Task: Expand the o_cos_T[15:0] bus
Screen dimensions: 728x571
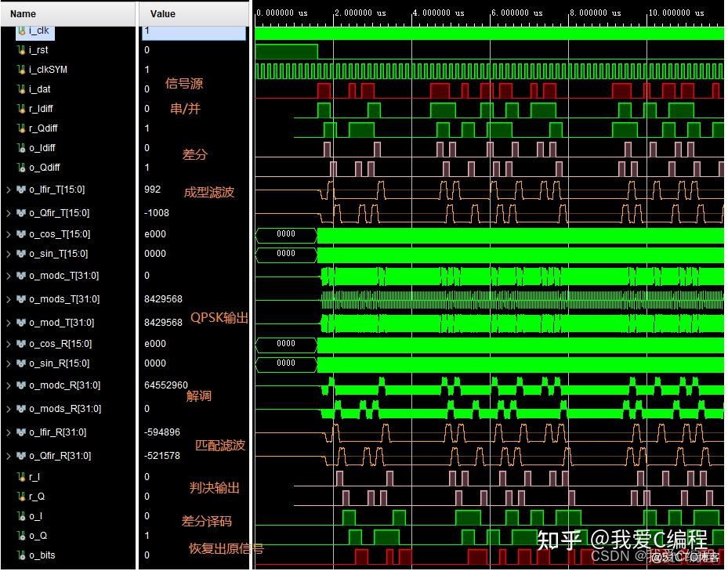Action: click(9, 234)
